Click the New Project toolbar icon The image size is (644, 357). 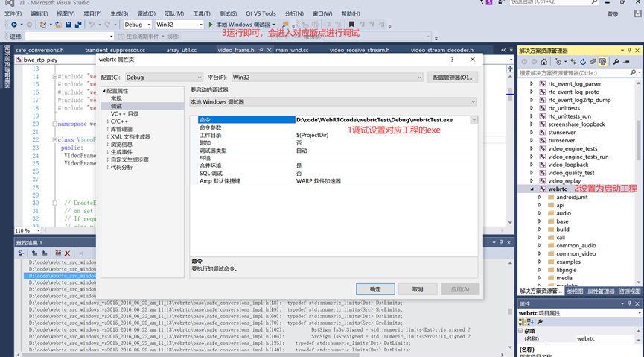42,25
